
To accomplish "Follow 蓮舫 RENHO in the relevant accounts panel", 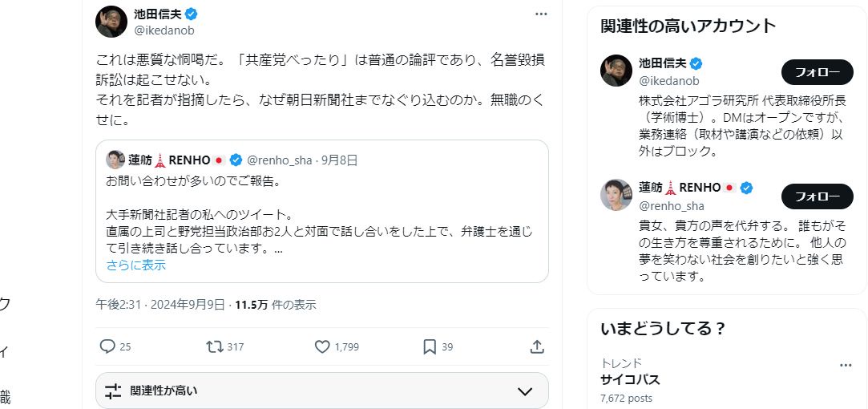I will [x=818, y=196].
